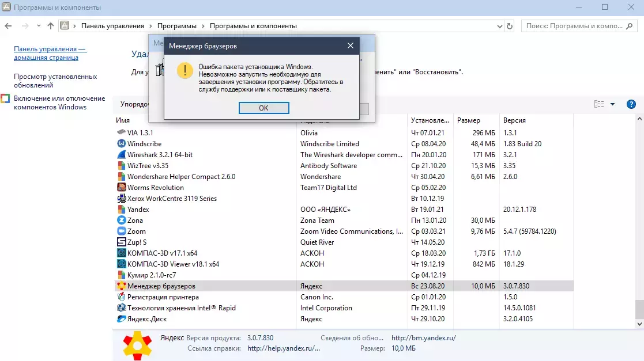The image size is (644, 361).
Task: Select the VIA 1.3.1 icon
Action: [x=121, y=132]
